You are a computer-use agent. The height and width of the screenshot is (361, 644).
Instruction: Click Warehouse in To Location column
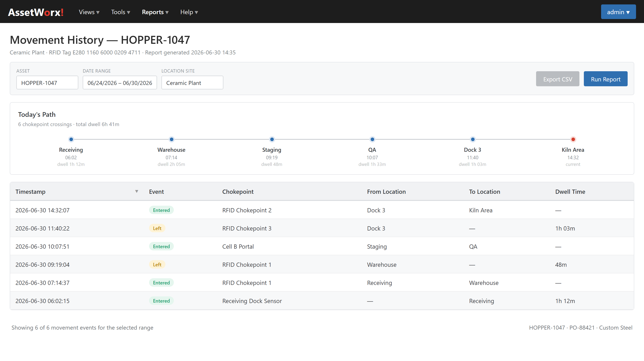[484, 283]
